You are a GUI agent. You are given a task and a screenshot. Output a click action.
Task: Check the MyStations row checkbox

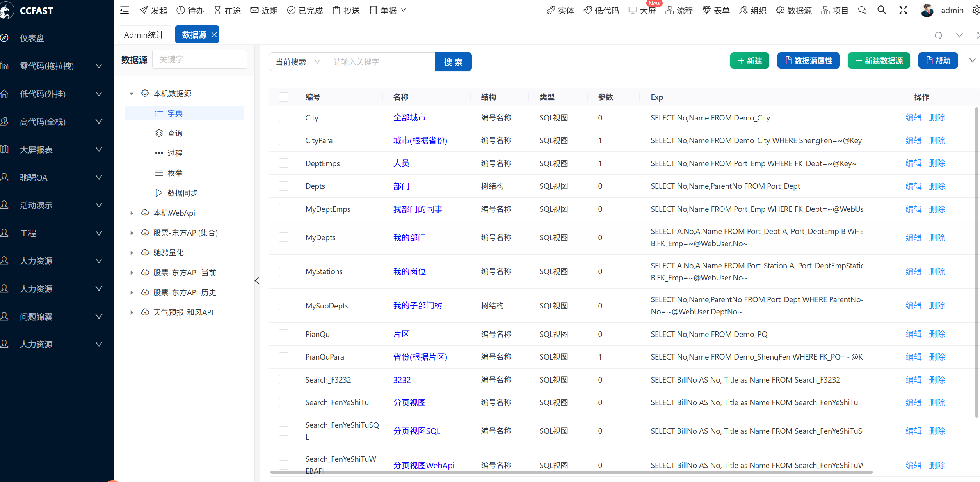284,271
